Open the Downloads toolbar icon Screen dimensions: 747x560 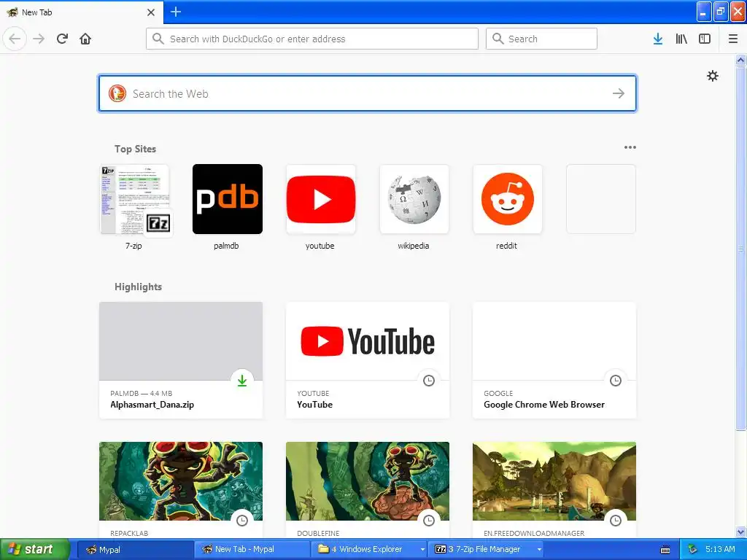[658, 39]
